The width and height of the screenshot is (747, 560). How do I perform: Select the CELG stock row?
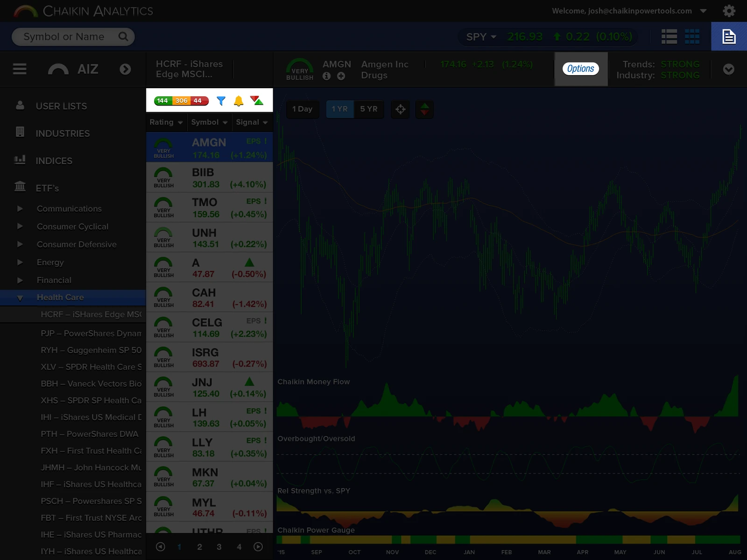pos(210,327)
